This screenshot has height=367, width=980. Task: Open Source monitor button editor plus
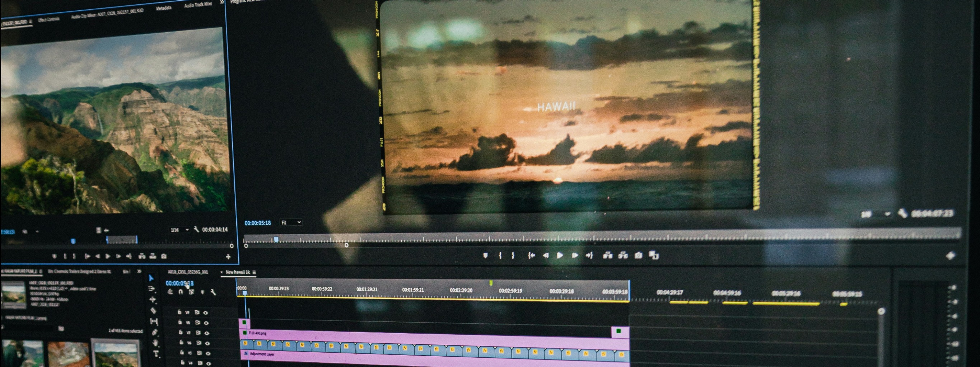[228, 257]
